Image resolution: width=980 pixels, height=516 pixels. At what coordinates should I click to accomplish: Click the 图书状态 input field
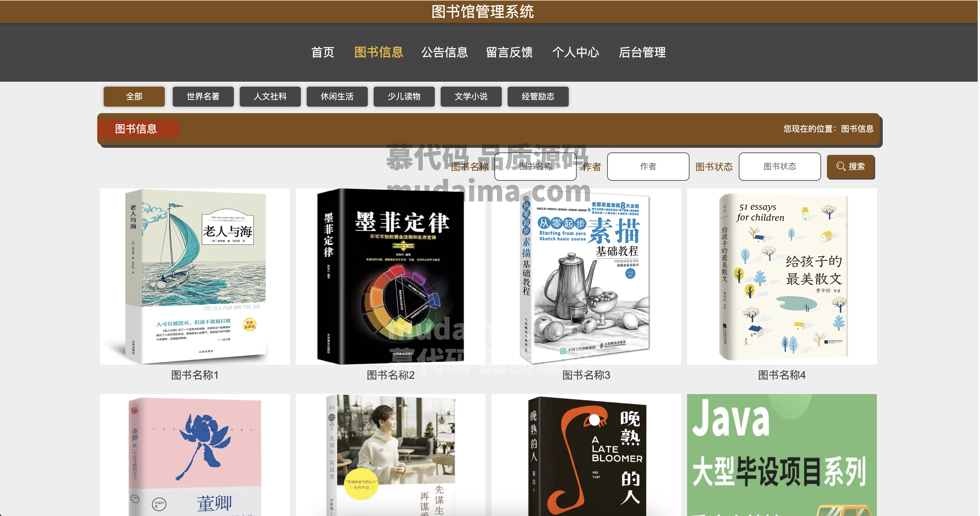[x=780, y=167]
